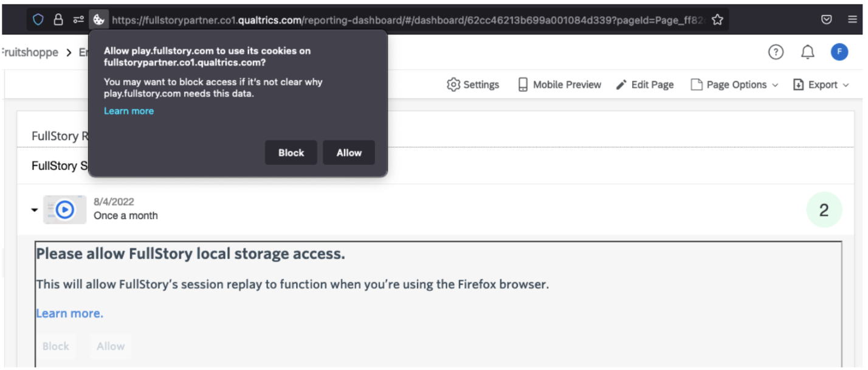The height and width of the screenshot is (370, 868).
Task: Collapse the 8/4/2022 session entry
Action: click(34, 209)
